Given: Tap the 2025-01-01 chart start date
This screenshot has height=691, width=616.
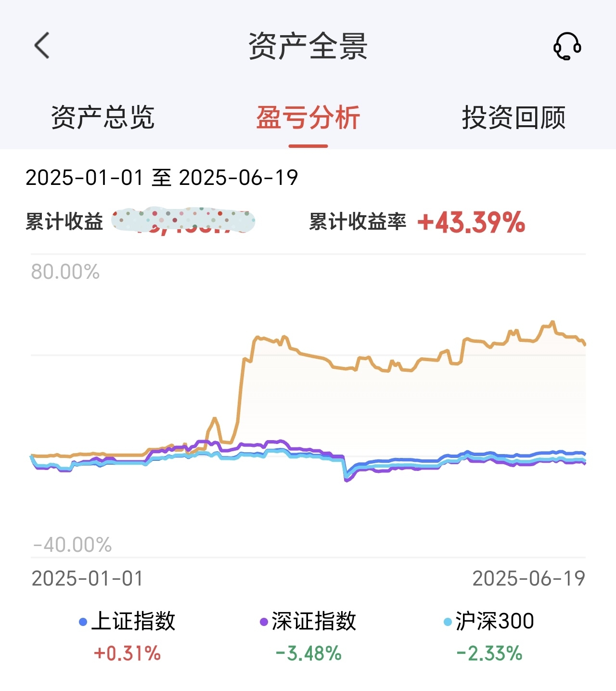Looking at the screenshot, I should 87,578.
